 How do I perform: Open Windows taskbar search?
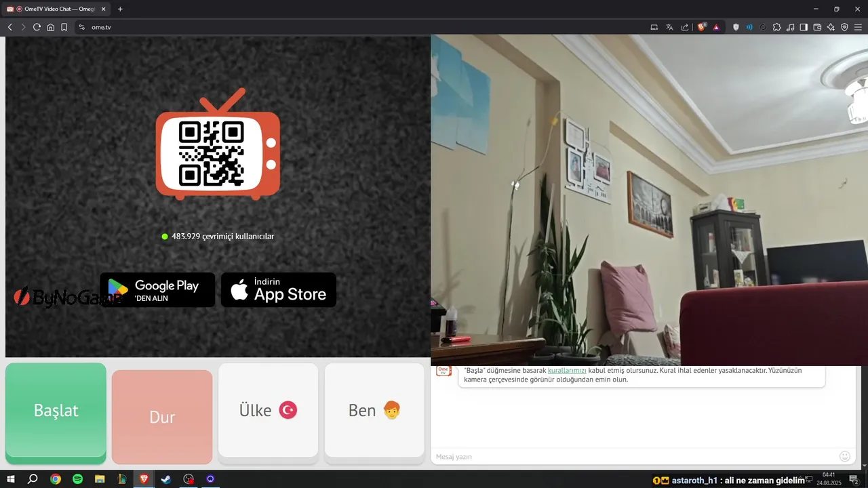[33, 479]
